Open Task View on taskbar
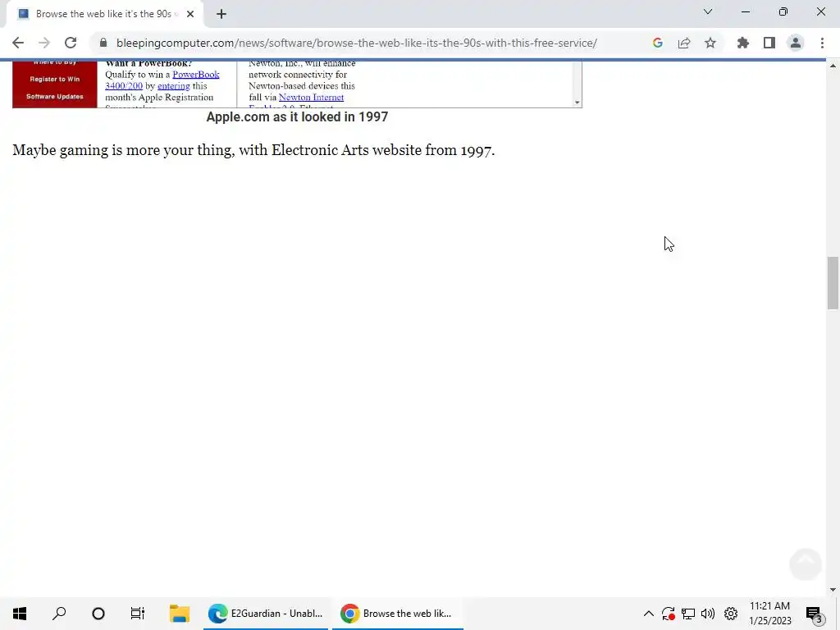The height and width of the screenshot is (630, 840). tap(138, 614)
